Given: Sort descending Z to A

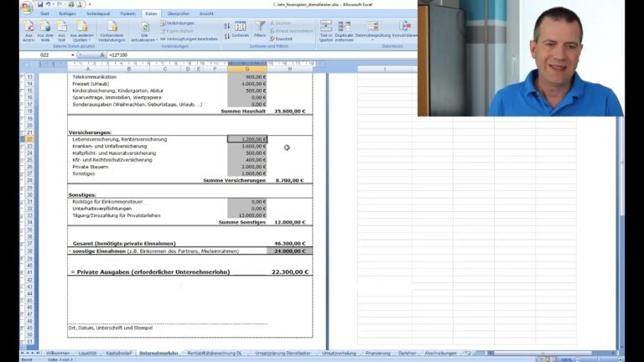Looking at the screenshot, I should point(227,36).
